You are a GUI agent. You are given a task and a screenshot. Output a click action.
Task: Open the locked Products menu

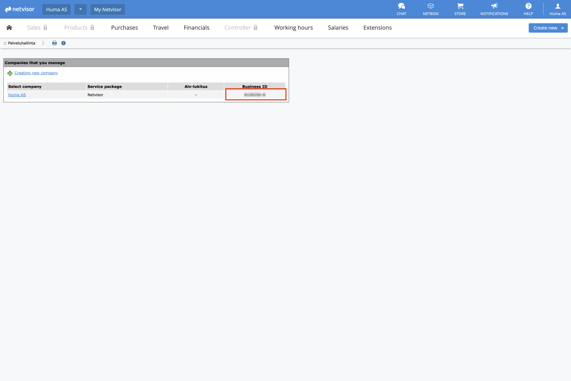pos(79,28)
